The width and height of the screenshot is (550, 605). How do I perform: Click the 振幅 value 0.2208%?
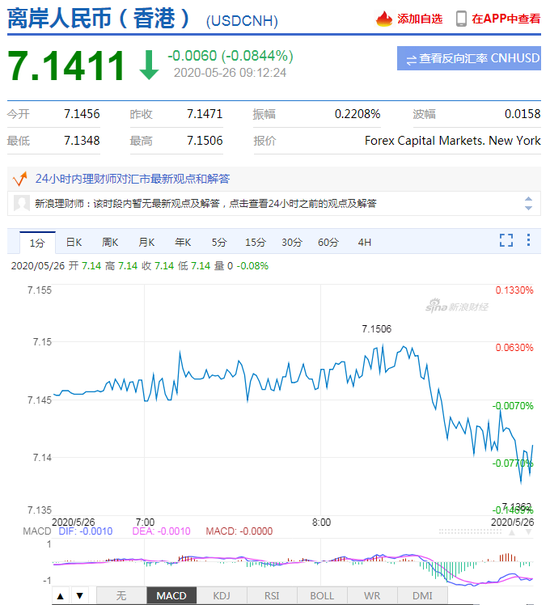[357, 114]
